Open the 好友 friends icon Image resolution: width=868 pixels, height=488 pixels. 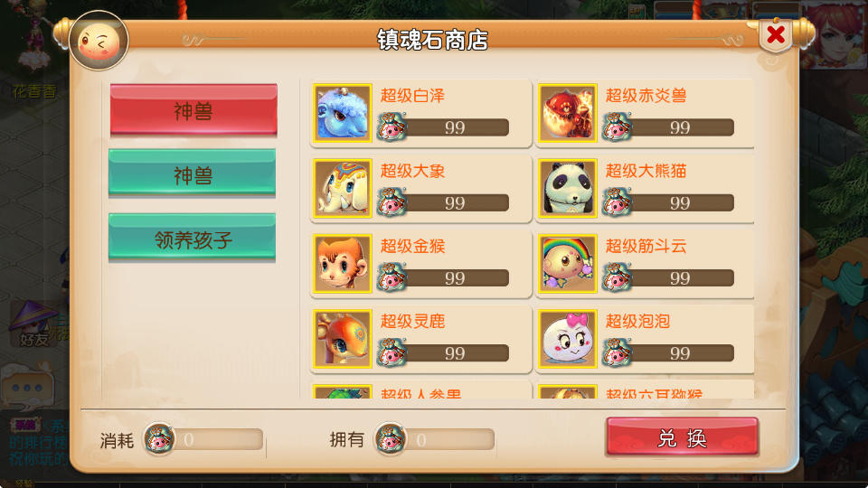click(34, 325)
